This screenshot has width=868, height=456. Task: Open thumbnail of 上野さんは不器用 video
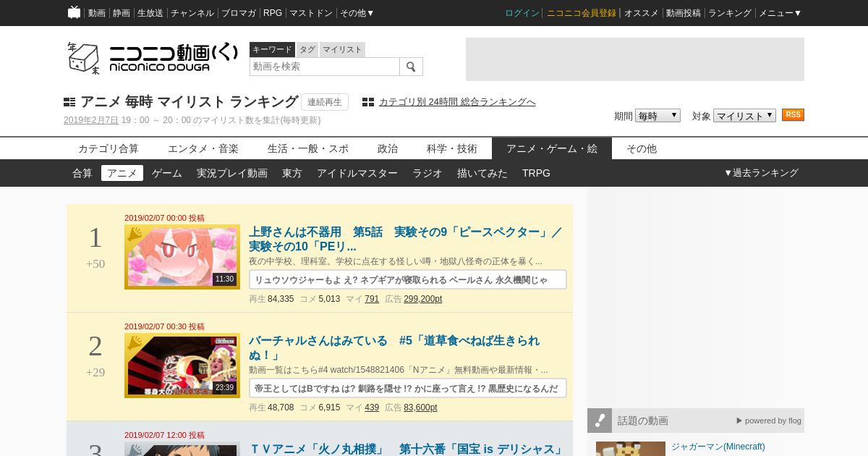[182, 257]
